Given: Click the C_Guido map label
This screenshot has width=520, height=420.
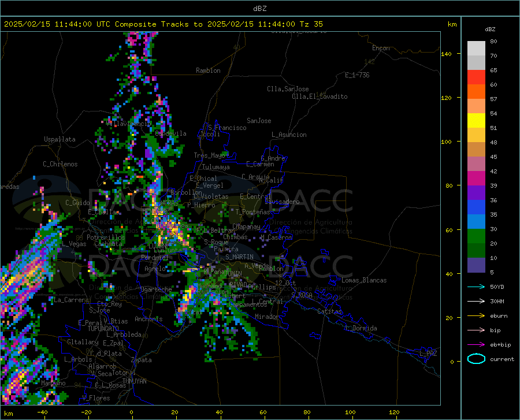Looking at the screenshot, I should 77,203.
